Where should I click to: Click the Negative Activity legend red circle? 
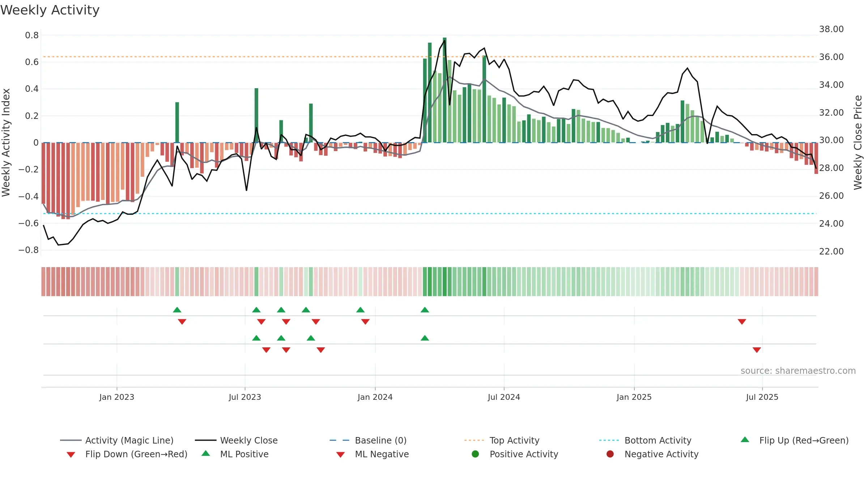click(x=610, y=454)
